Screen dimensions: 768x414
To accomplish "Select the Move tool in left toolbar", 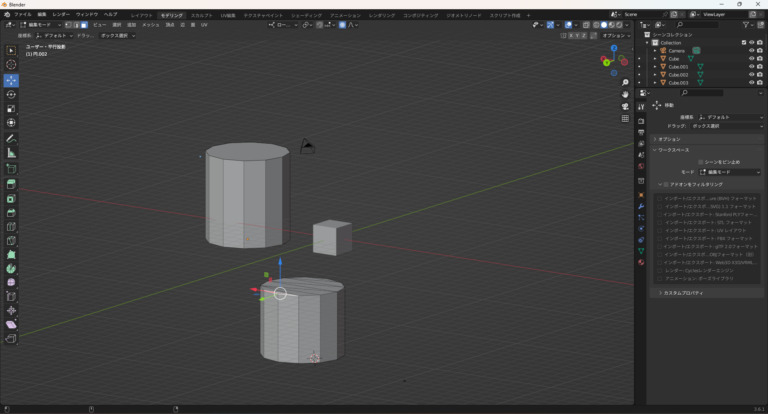I will pos(11,80).
